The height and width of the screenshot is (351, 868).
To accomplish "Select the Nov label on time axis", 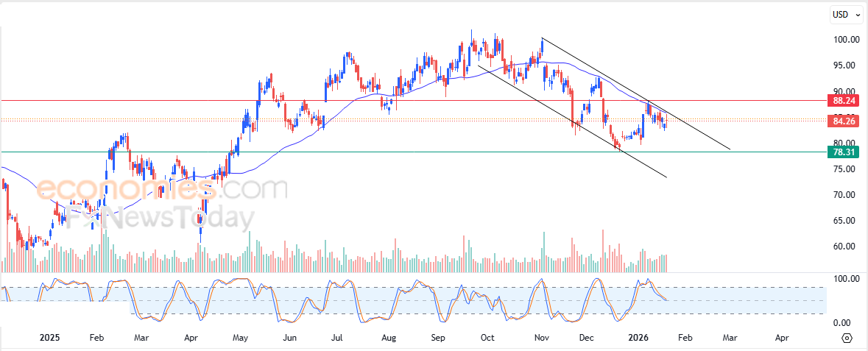I will coord(542,338).
